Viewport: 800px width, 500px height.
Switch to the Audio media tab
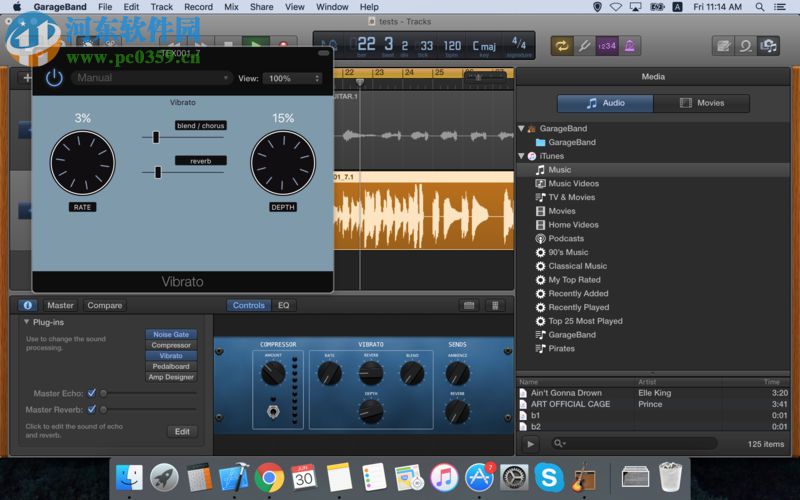coord(605,103)
